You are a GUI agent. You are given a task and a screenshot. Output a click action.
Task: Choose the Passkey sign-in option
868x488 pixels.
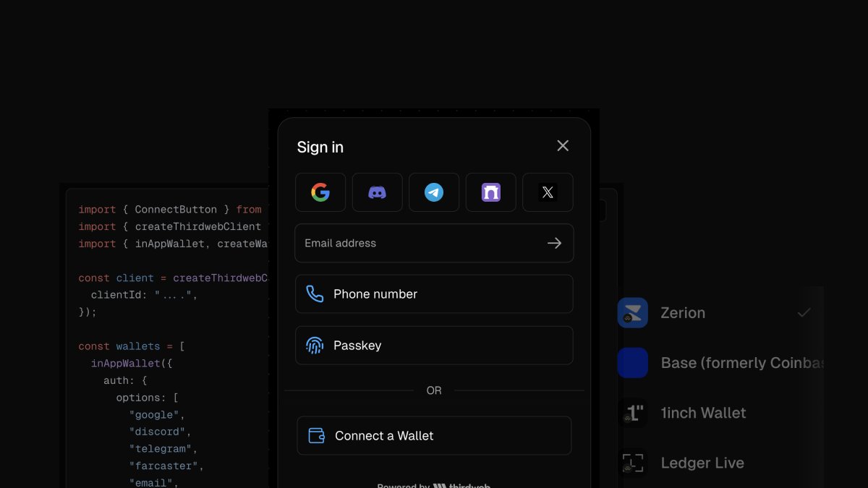pos(434,346)
